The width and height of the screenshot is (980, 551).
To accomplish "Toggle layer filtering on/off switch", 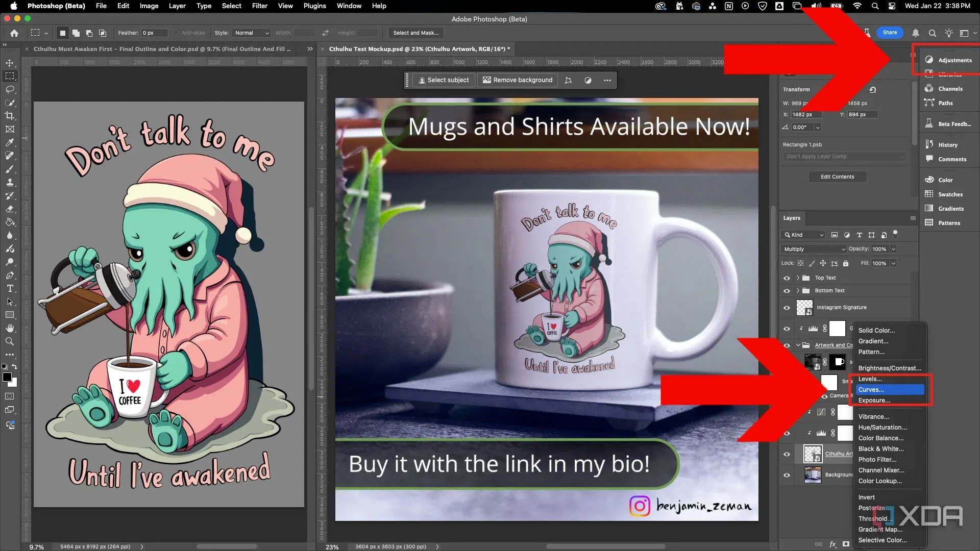I will coord(895,234).
